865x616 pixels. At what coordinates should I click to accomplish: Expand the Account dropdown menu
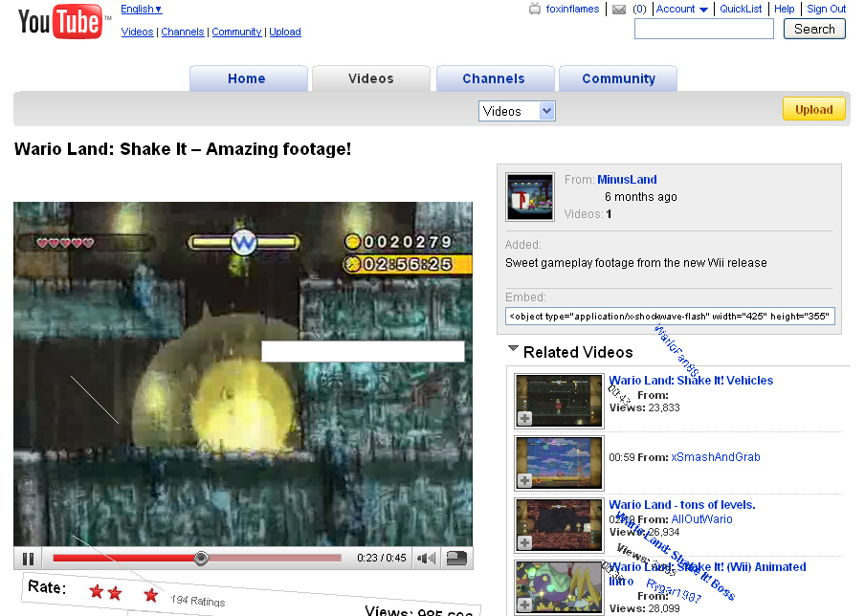(x=682, y=9)
